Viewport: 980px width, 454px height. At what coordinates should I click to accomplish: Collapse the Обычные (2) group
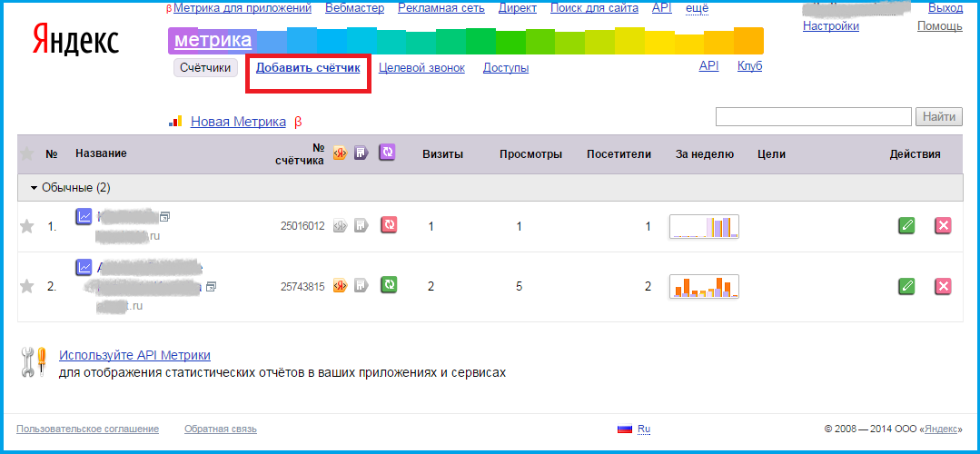[71, 188]
